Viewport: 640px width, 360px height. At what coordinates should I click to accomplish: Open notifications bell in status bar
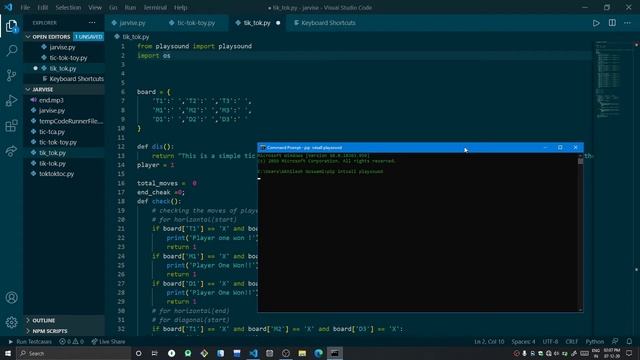tap(629, 342)
